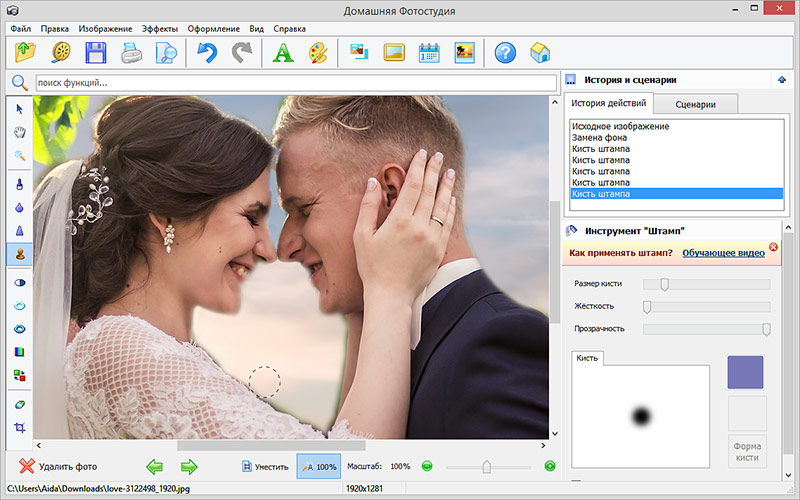Pick the Hand pan tool
The width and height of the screenshot is (800, 500).
pyautogui.click(x=19, y=132)
